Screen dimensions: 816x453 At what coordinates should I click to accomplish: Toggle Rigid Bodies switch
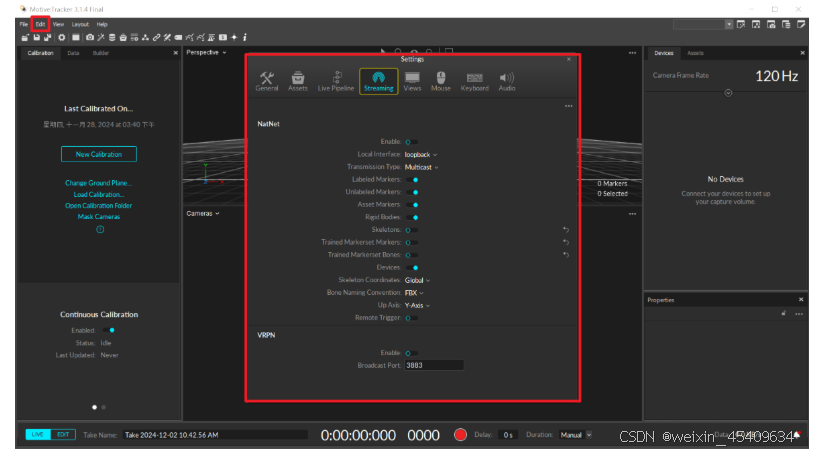pyautogui.click(x=412, y=217)
